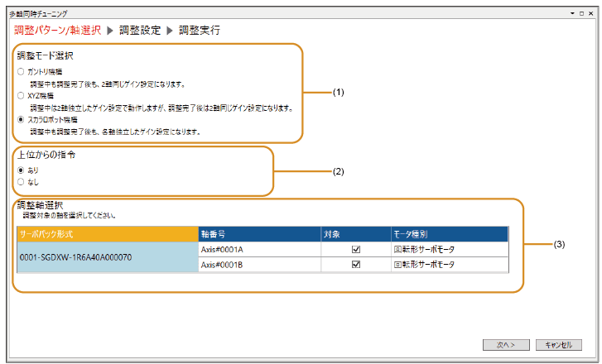Screen dimensions: 602x364
Task: Maximize the 多軸同時チューニング window
Action: (x=582, y=15)
